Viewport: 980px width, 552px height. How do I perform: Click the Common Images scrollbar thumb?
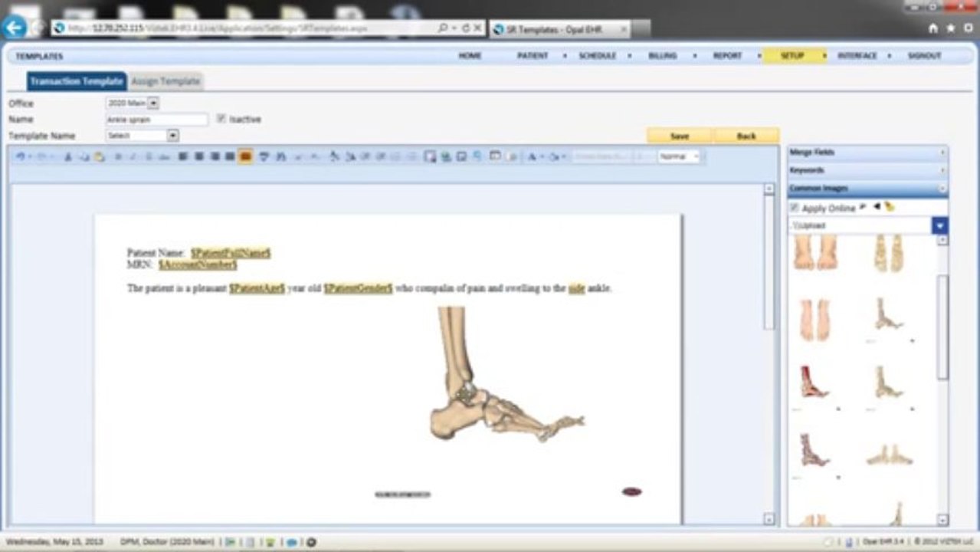coord(942,326)
